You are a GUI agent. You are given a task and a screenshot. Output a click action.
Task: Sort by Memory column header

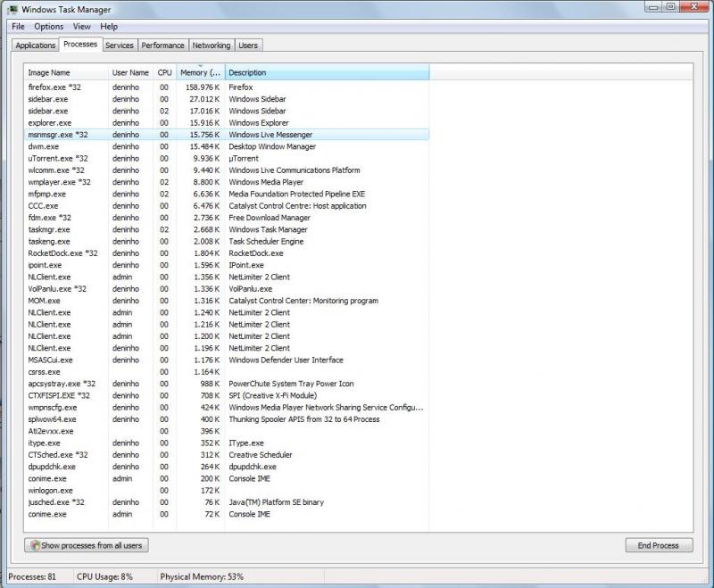pyautogui.click(x=200, y=72)
